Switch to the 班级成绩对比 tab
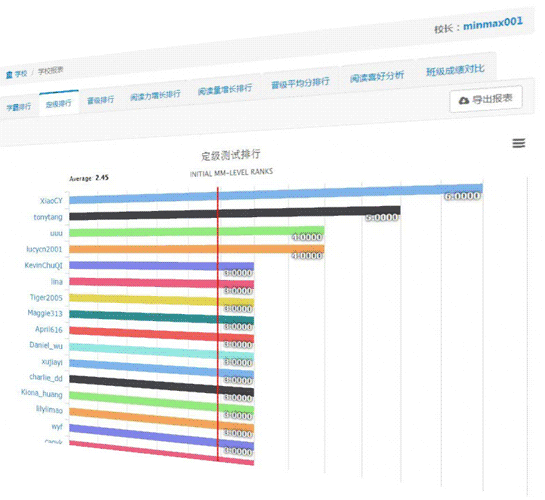Image resolution: width=545 pixels, height=500 pixels. pyautogui.click(x=455, y=70)
